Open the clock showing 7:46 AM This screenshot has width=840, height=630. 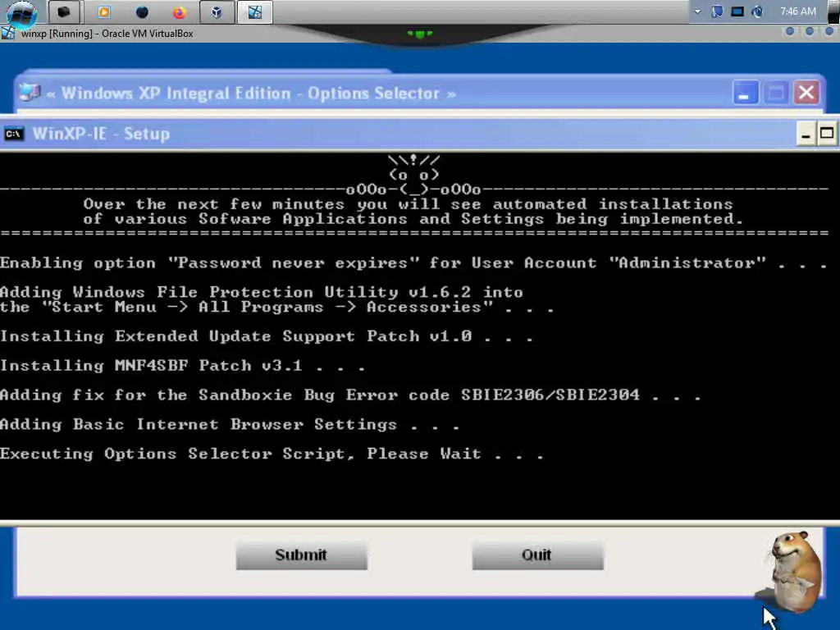point(797,11)
